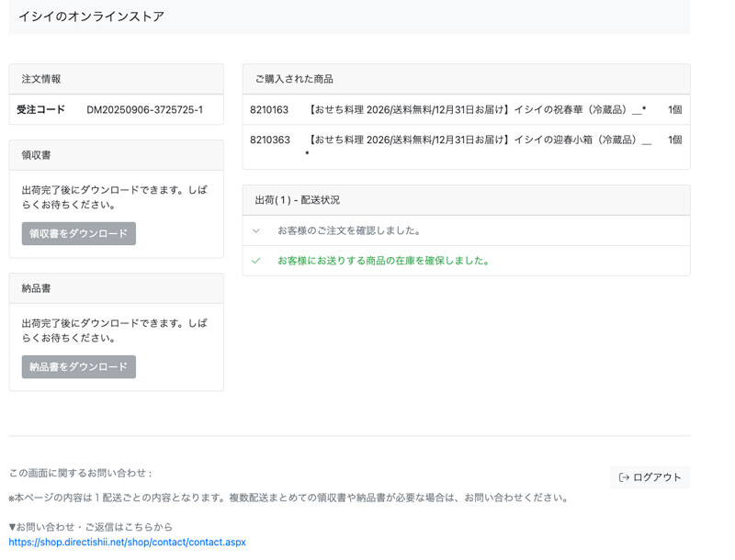Click the logout arrow icon

coord(625,477)
